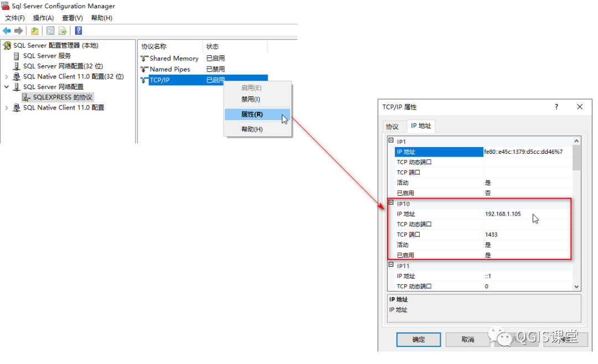598x364 pixels.
Task: Click the 已启用 status for Shared Memory
Action: (215, 59)
